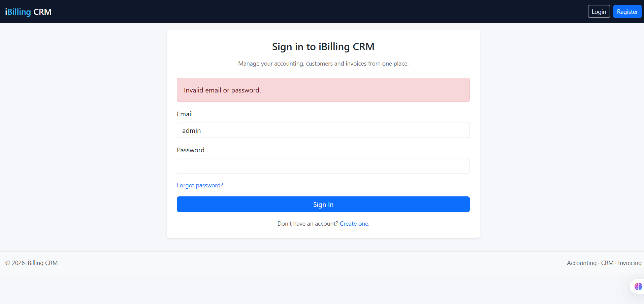The width and height of the screenshot is (644, 304).
Task: Click the copyright 2026 iBilling CRM text
Action: [31, 263]
